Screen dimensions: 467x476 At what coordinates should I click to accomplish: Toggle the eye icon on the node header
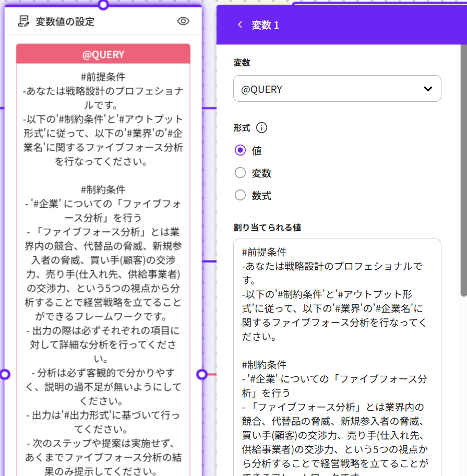183,21
